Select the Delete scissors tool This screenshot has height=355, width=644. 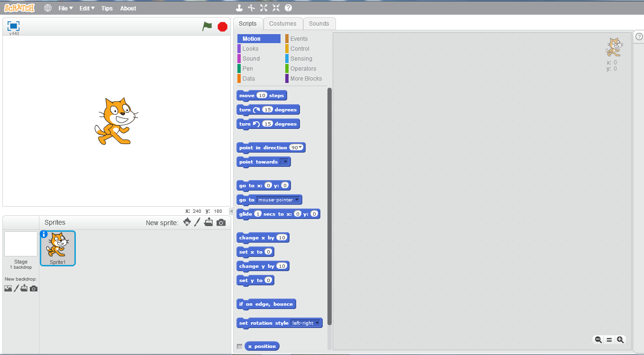(x=252, y=8)
